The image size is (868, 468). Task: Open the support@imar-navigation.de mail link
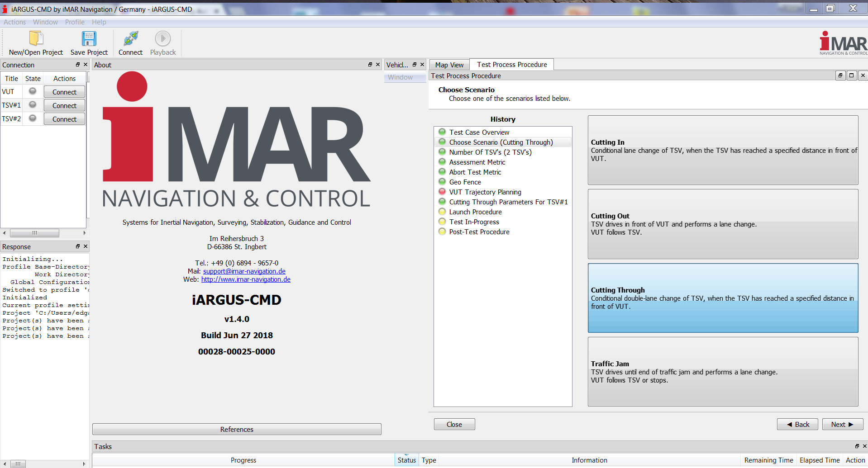coord(244,271)
